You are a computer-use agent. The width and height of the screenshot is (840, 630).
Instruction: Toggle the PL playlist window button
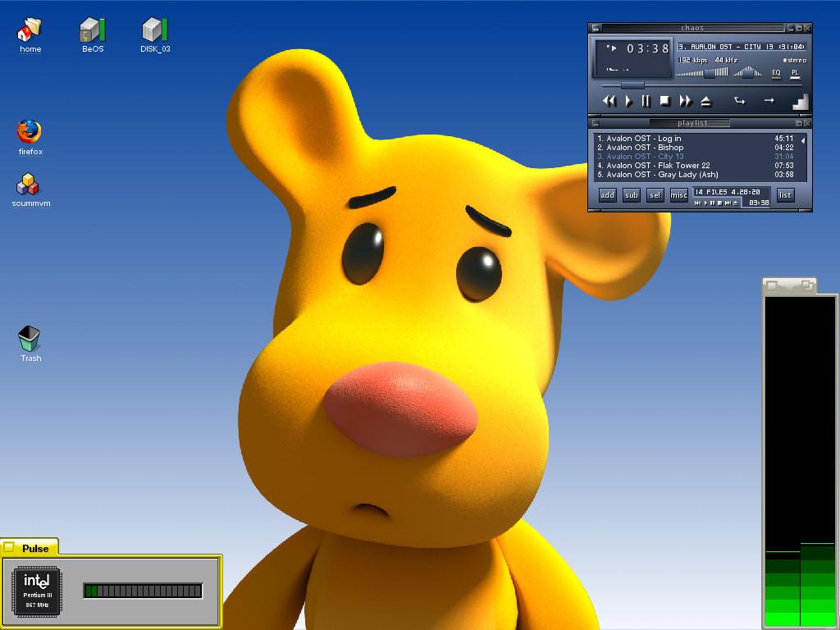point(795,73)
